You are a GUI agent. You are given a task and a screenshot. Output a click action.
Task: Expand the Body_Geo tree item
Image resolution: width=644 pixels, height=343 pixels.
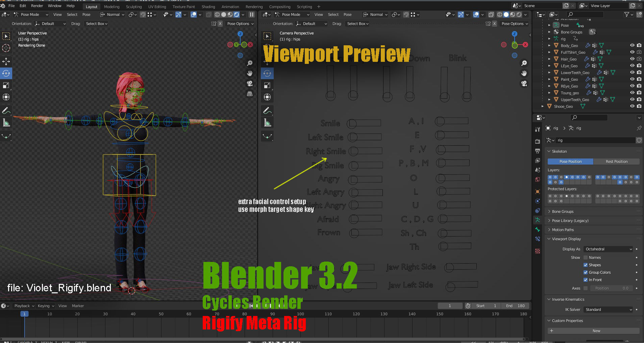549,45
